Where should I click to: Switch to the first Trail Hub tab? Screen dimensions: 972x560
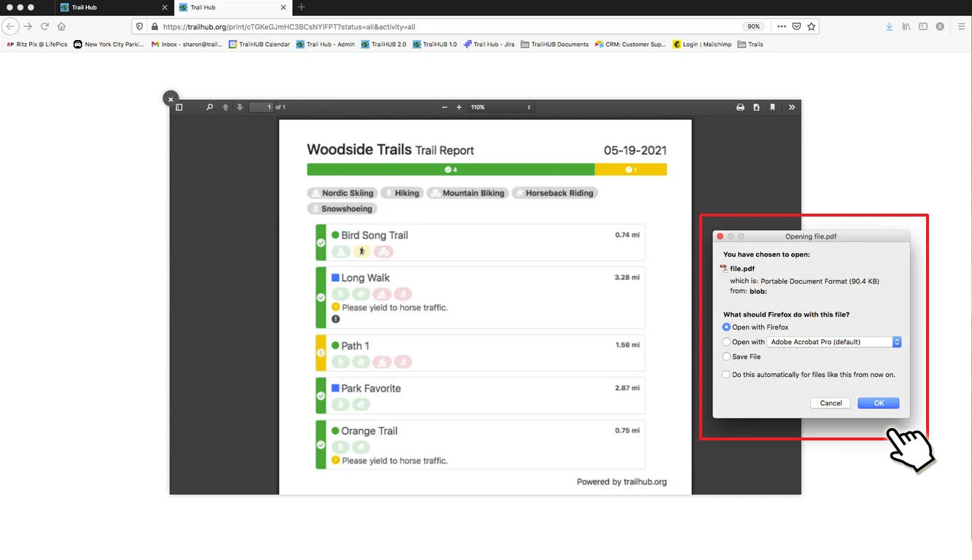pyautogui.click(x=113, y=7)
